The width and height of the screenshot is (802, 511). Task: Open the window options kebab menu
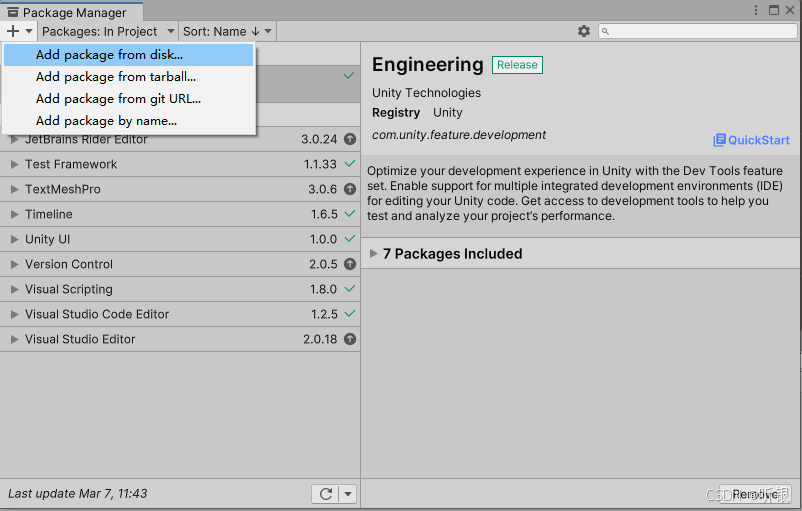pos(756,10)
